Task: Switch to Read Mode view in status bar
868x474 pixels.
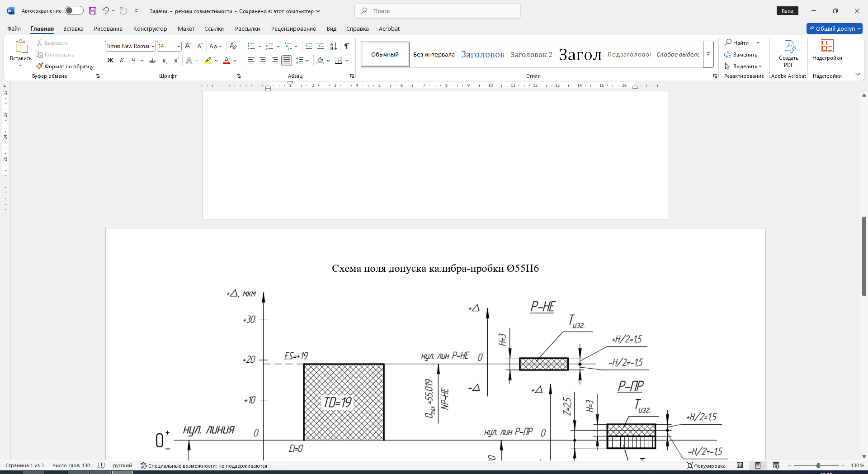Action: click(x=740, y=465)
